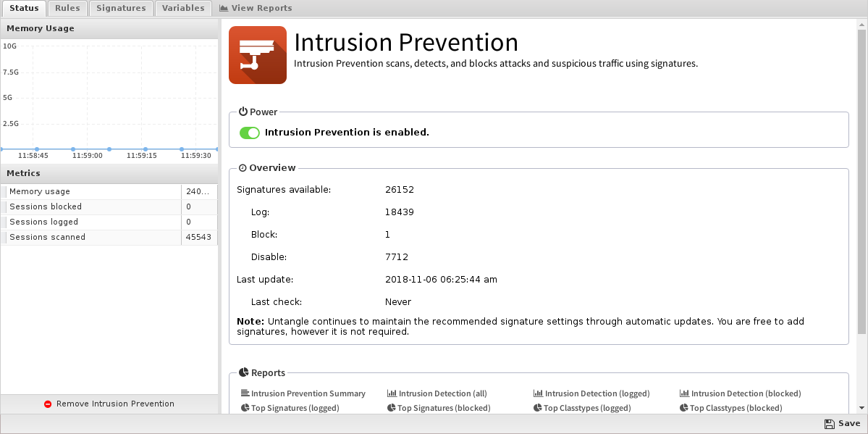Click the View Reports chart icon
Screen dimensions: 868x434
(x=224, y=8)
